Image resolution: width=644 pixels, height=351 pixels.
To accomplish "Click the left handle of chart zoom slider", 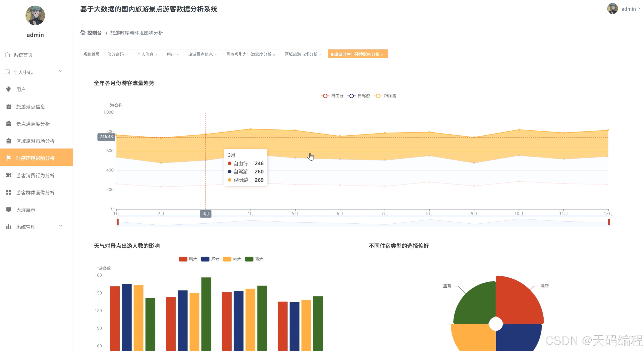I will point(118,222).
